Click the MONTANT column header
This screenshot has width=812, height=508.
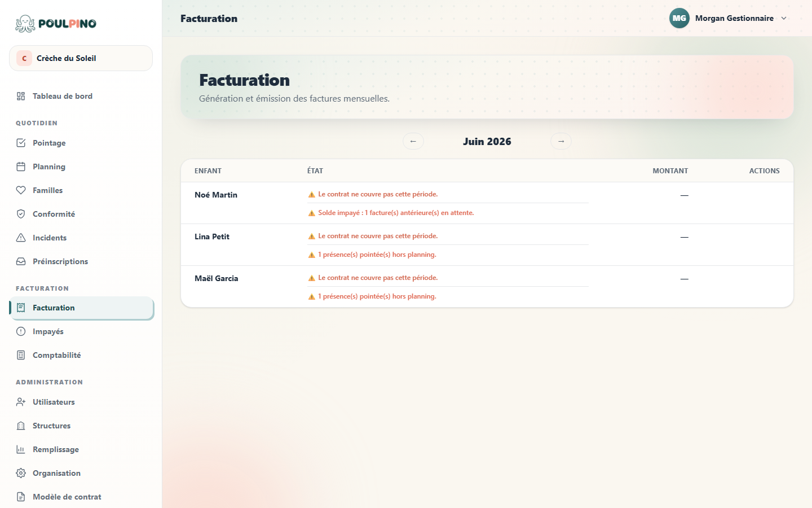670,170
